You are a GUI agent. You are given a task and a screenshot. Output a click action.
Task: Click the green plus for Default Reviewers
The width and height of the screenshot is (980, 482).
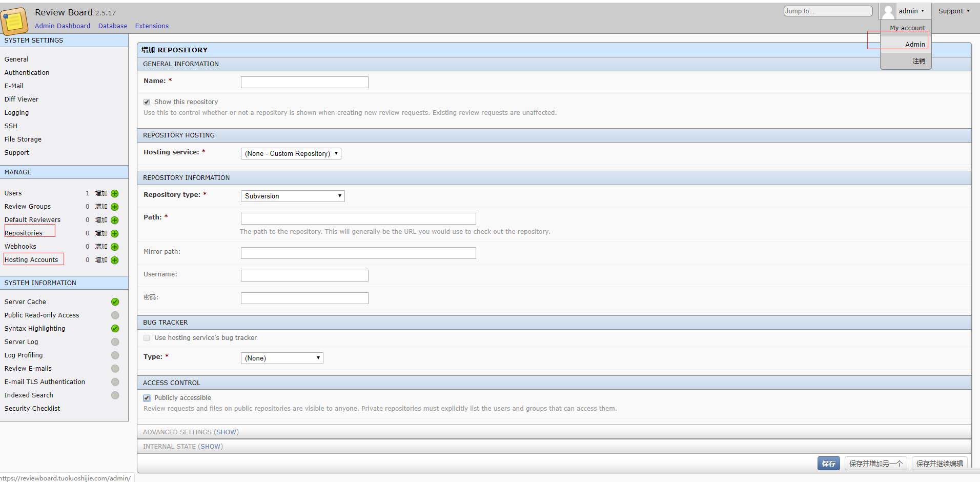coord(115,220)
